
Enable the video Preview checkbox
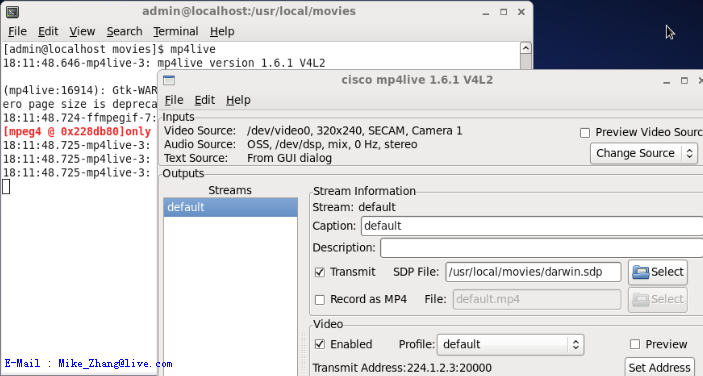(x=635, y=344)
